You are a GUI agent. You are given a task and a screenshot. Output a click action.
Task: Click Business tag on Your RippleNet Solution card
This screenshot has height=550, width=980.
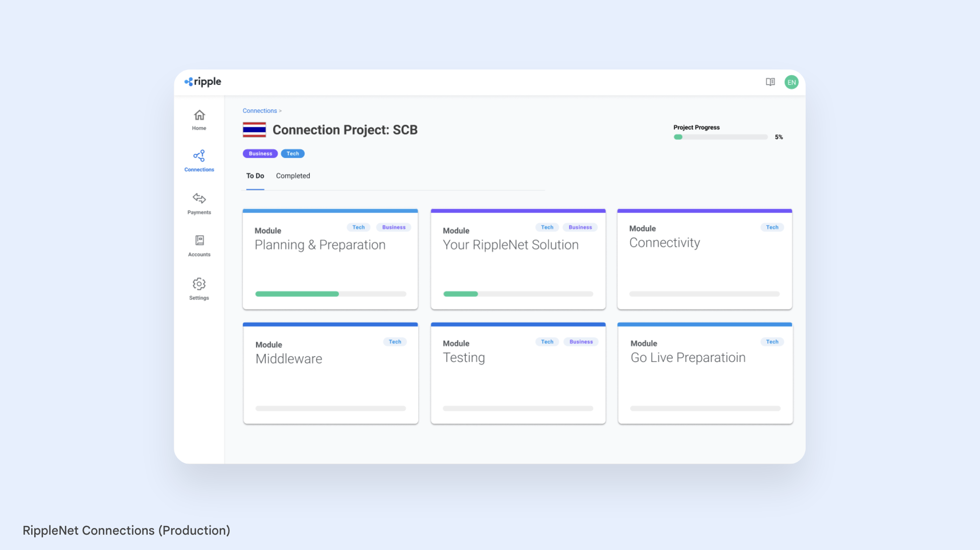(x=580, y=227)
